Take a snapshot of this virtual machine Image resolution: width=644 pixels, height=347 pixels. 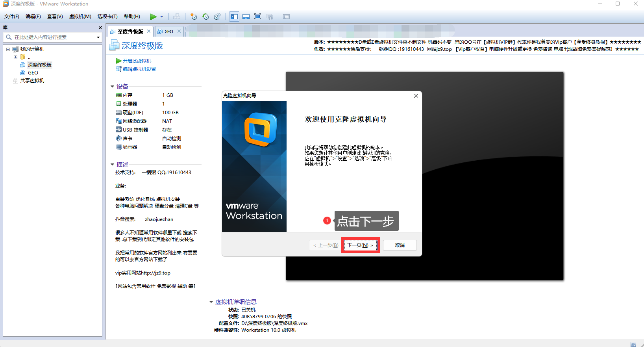click(x=193, y=17)
